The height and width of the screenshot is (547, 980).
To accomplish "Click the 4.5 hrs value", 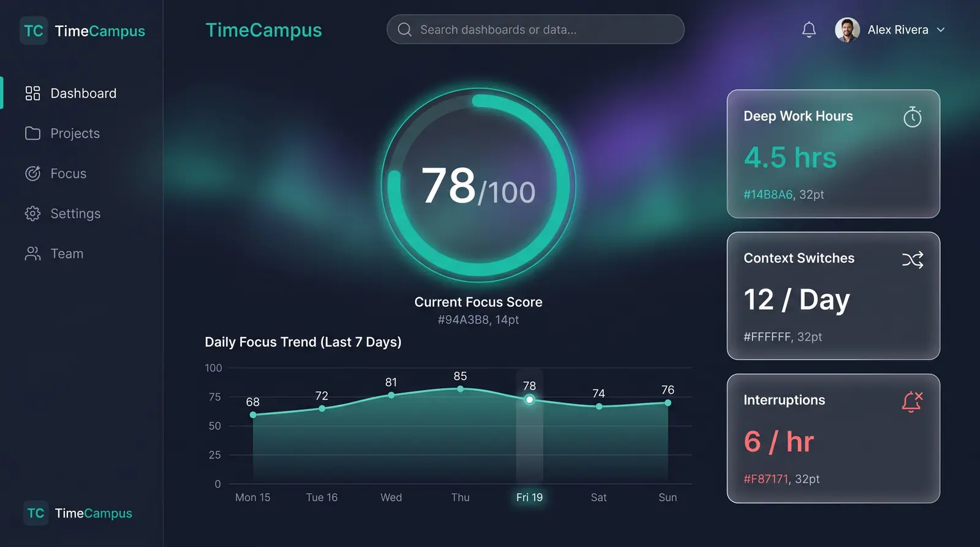I will [790, 157].
